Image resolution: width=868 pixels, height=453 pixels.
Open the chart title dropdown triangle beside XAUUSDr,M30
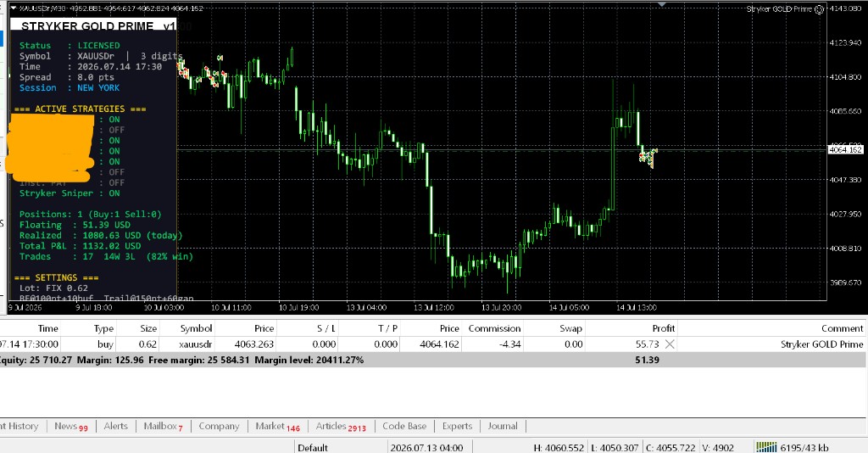(14, 8)
